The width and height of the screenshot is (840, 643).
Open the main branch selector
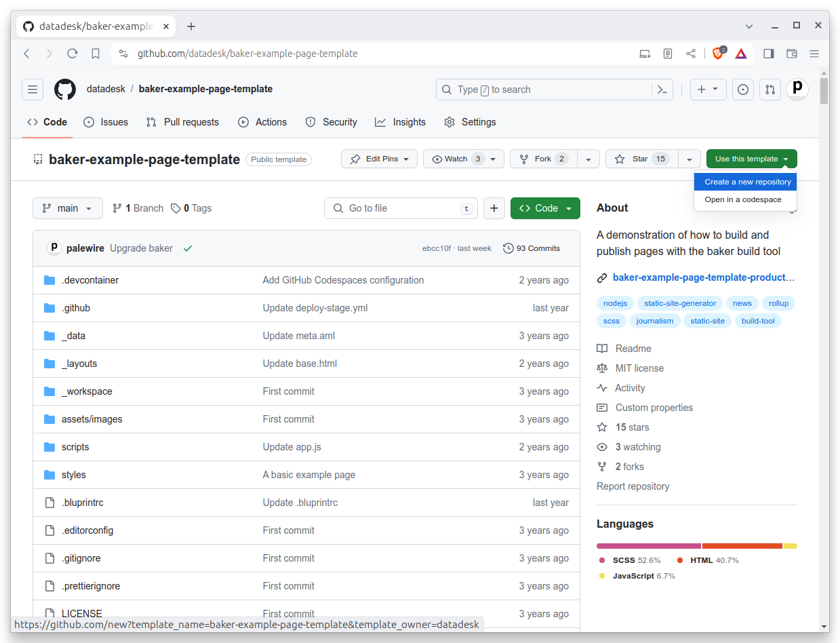tap(68, 208)
